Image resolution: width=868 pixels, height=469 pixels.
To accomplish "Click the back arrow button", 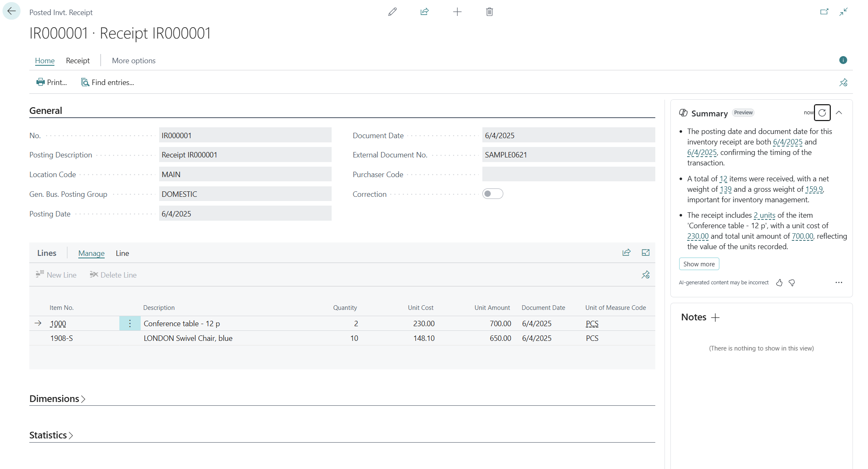I will [11, 11].
